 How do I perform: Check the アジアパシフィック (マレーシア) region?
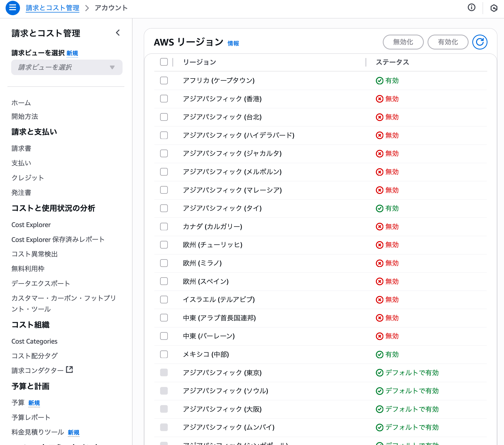coord(164,190)
